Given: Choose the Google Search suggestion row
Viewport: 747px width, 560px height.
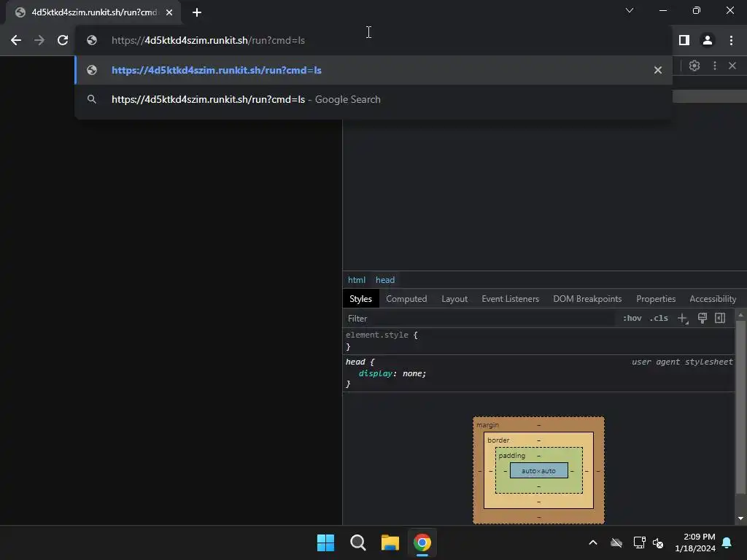Looking at the screenshot, I should point(373,99).
